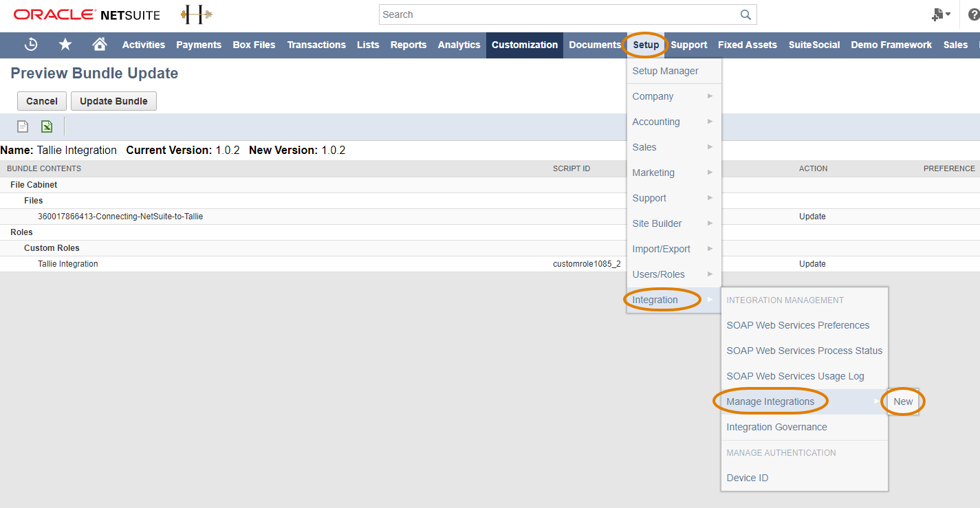The width and height of the screenshot is (980, 508).
Task: Open the Transactions menu
Action: tap(316, 45)
